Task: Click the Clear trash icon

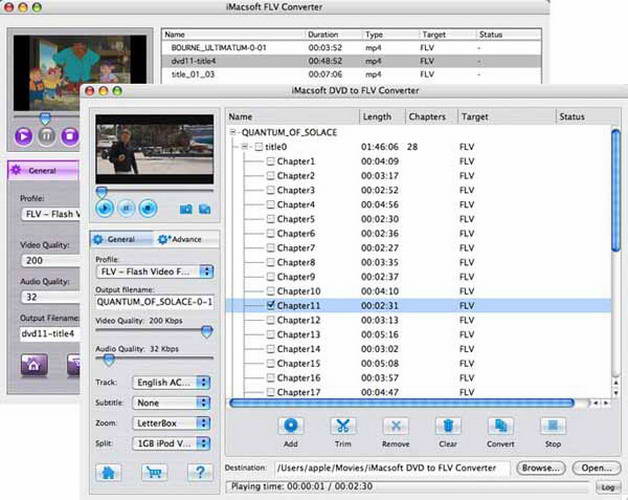Action: [x=448, y=427]
